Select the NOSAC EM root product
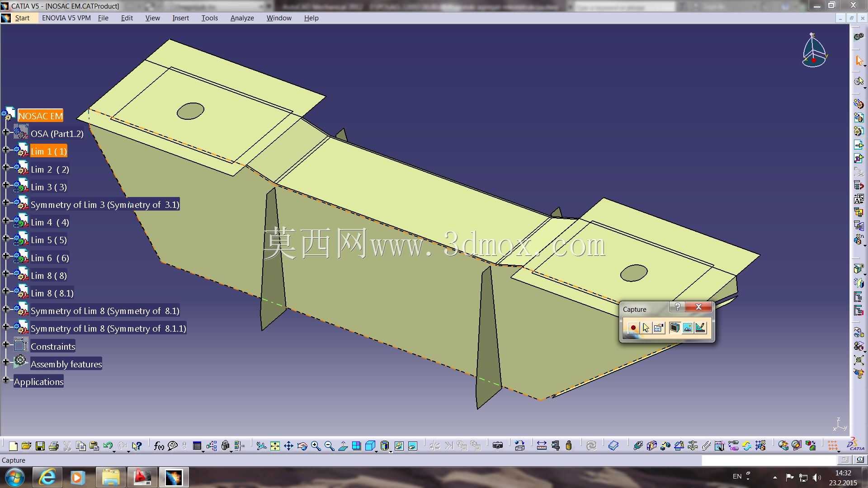Image resolution: width=868 pixels, height=488 pixels. [40, 116]
